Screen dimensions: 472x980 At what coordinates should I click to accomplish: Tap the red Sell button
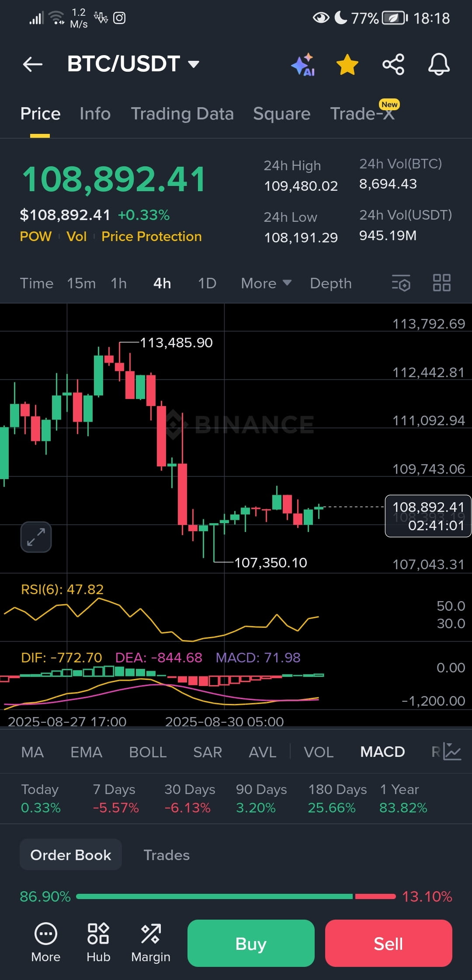[x=389, y=943]
